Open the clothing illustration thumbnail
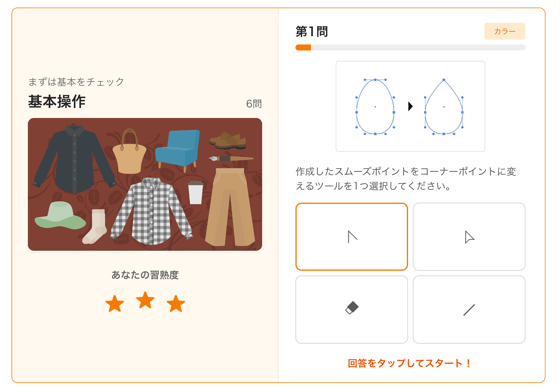Viewport: 560px width, 392px height. pos(145,184)
